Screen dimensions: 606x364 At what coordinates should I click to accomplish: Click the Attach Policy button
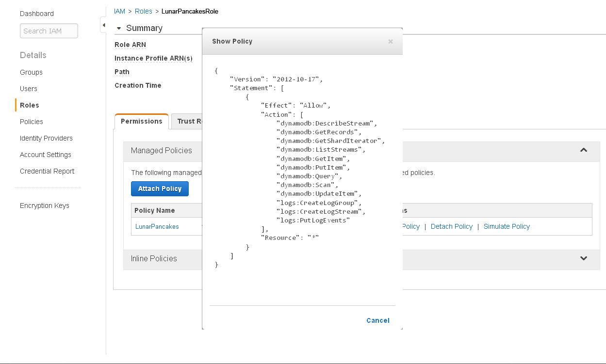pos(160,189)
